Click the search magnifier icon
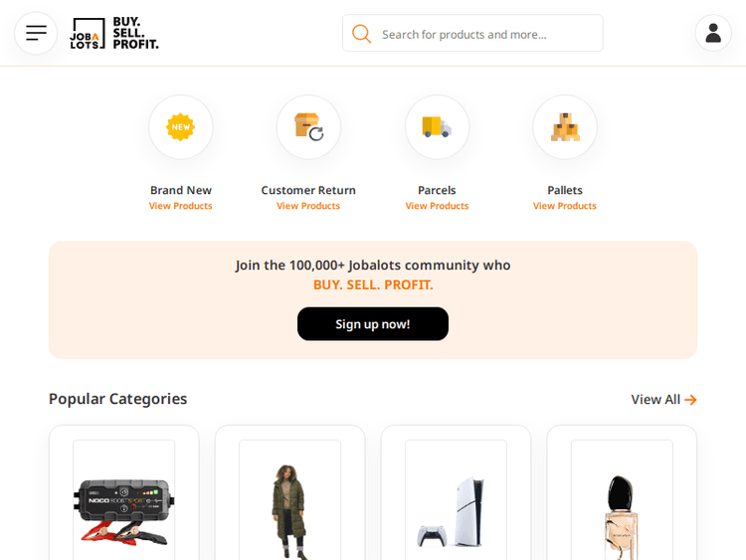The image size is (746, 560). [362, 34]
